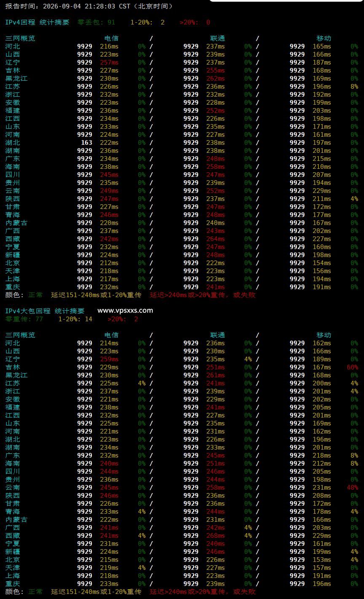Select the 黑龙江 row label in IPv4大包回程 table

tap(16, 375)
